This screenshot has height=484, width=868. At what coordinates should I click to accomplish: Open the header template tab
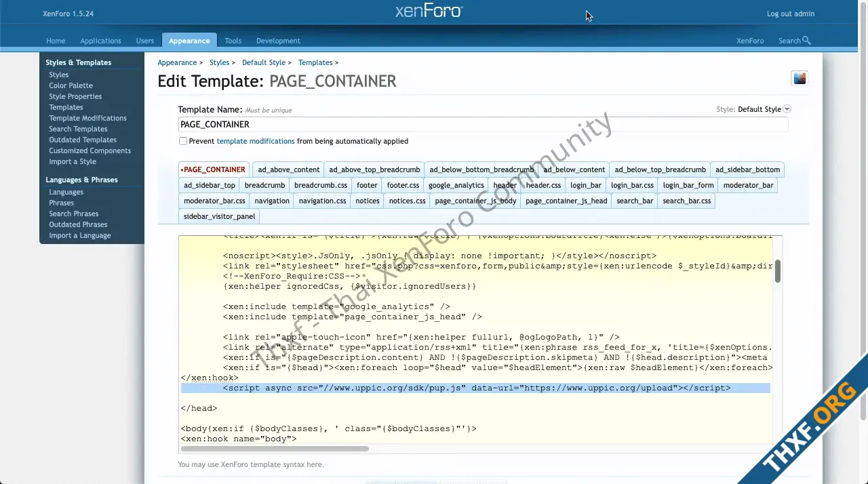(x=505, y=185)
